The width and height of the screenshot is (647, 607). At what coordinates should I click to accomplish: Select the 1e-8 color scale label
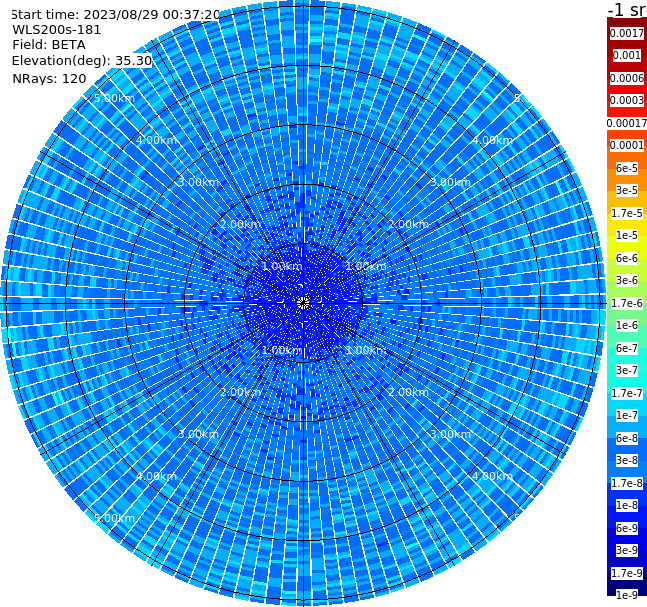click(x=626, y=505)
